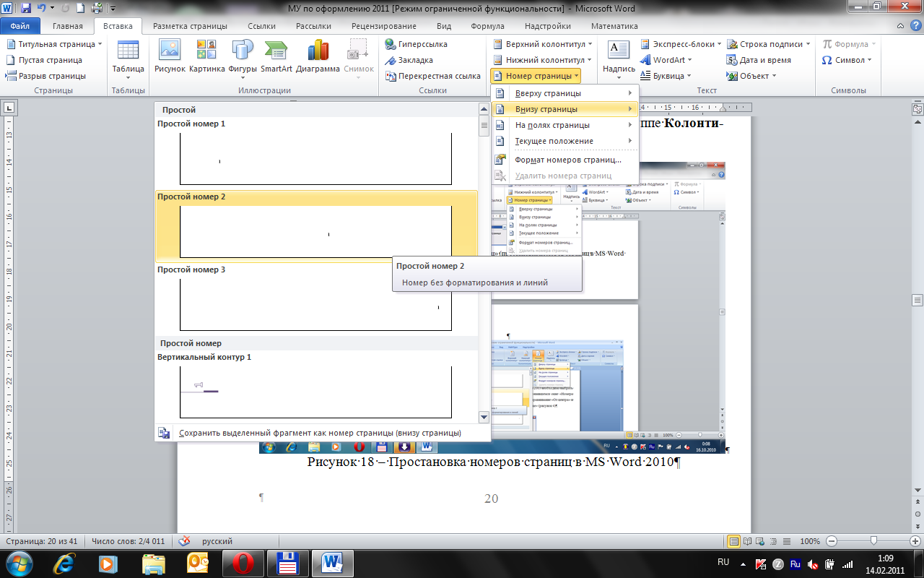Screen dimensions: 924x578
Task: Open Windows Explorer folder in the taskbar
Action: click(x=154, y=563)
